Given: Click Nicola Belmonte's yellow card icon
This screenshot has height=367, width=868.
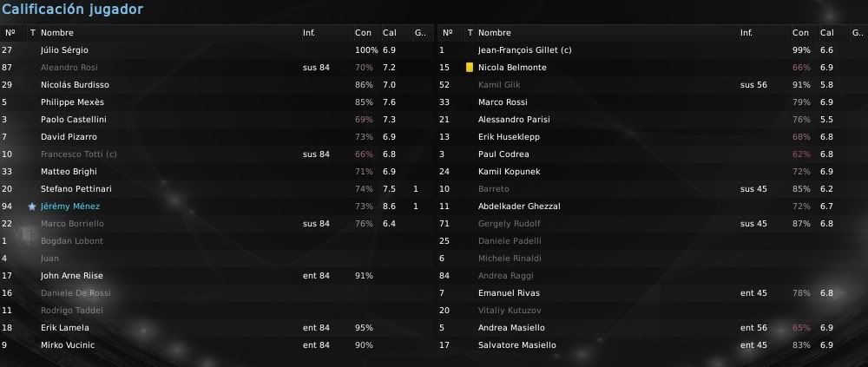Looking at the screenshot, I should 470,68.
